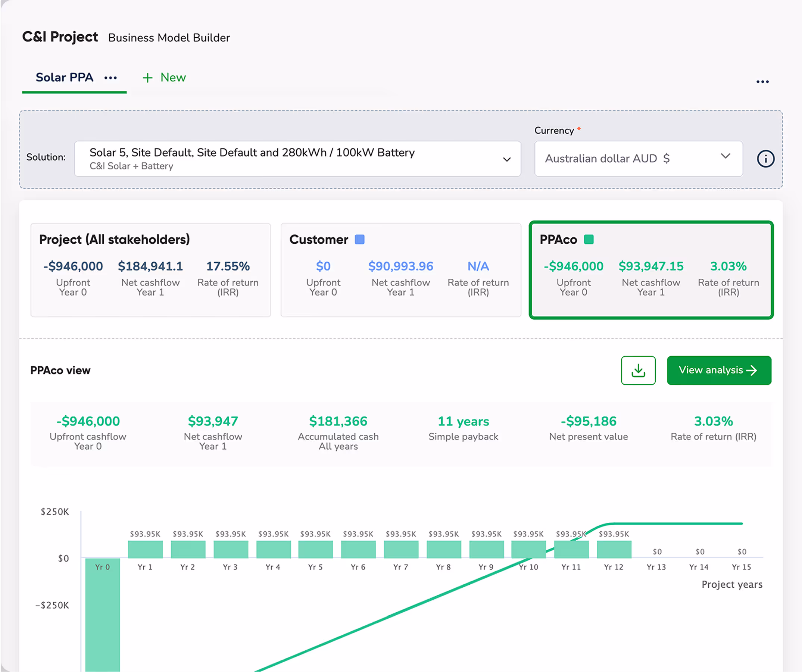Screen dimensions: 802x672
Task: Click the Solar 5 solution field text
Action: tap(252, 153)
